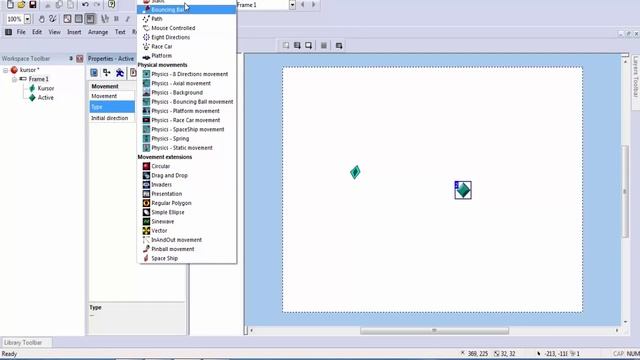
Task: Choose Race Car movement type
Action: point(187,47)
